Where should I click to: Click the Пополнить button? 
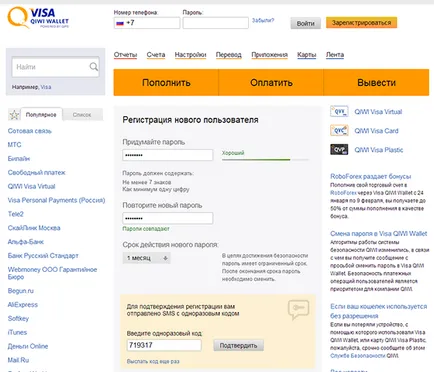[166, 82]
